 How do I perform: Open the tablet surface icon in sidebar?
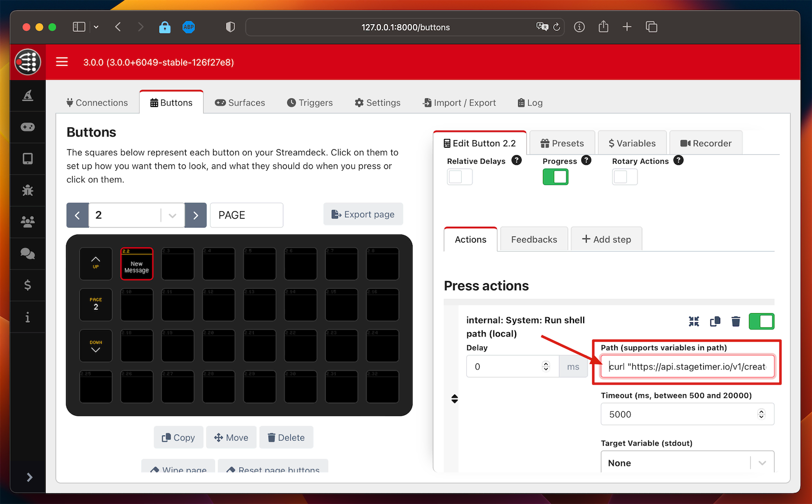point(28,159)
